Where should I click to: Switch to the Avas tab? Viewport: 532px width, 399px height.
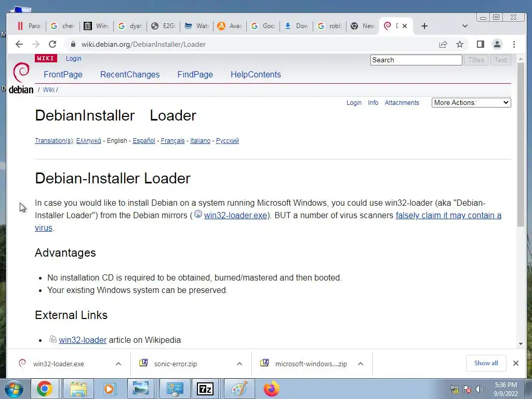230,26
